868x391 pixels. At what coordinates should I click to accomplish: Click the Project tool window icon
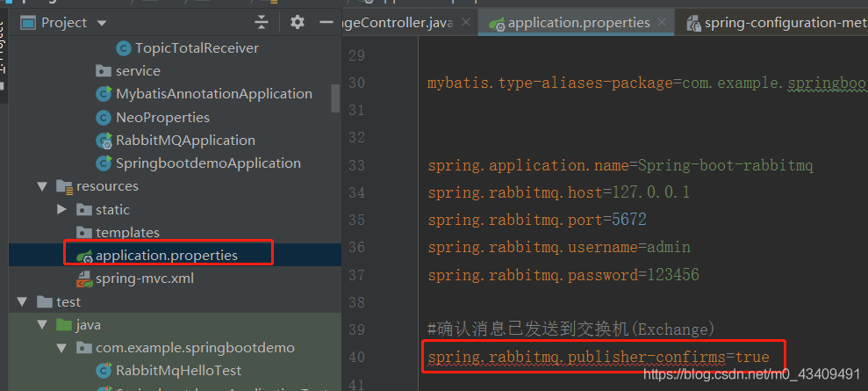27,23
